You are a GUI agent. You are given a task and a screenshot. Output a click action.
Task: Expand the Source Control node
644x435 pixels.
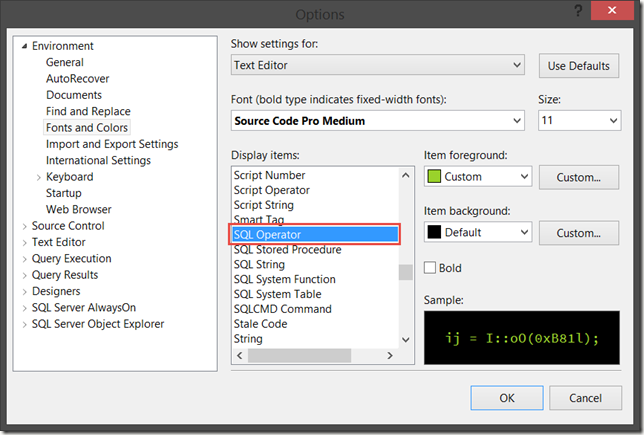(25, 226)
